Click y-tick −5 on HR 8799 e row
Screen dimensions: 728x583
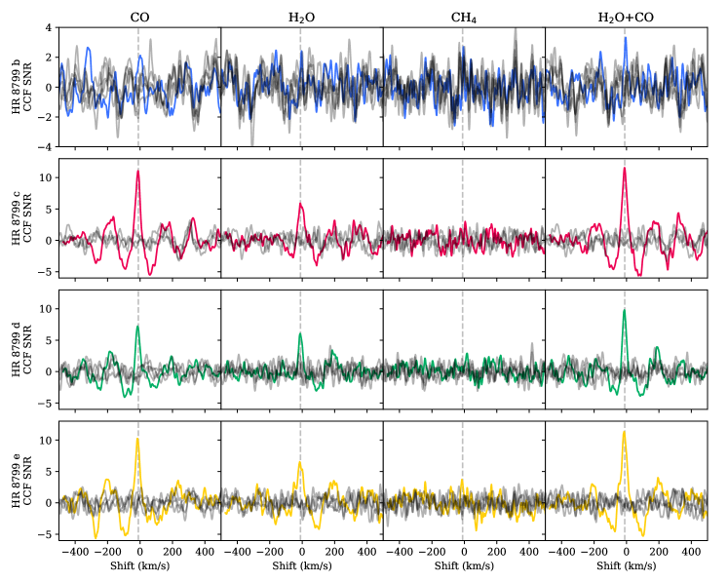click(46, 534)
